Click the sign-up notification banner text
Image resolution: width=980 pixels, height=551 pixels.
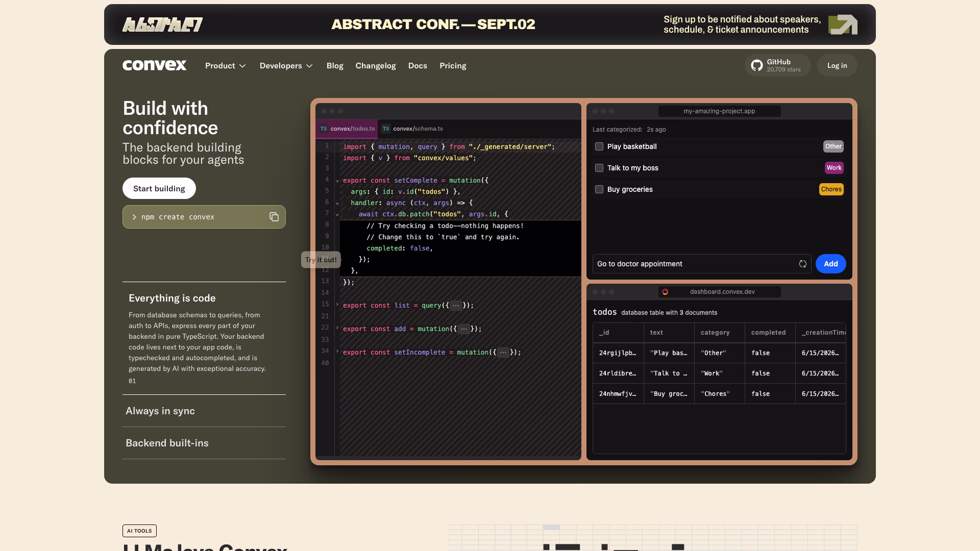coord(743,24)
